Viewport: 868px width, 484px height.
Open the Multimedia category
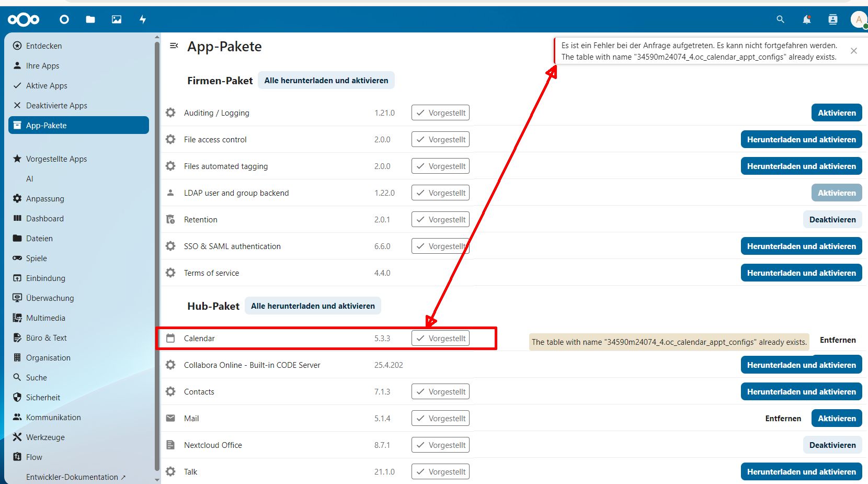[x=78, y=318]
